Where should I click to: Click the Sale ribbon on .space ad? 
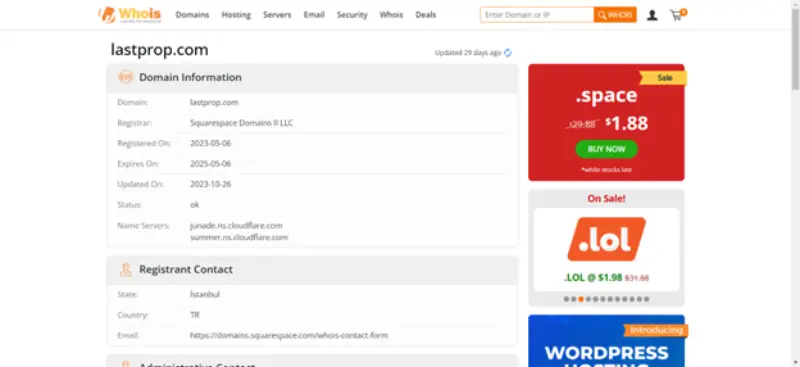(x=664, y=78)
